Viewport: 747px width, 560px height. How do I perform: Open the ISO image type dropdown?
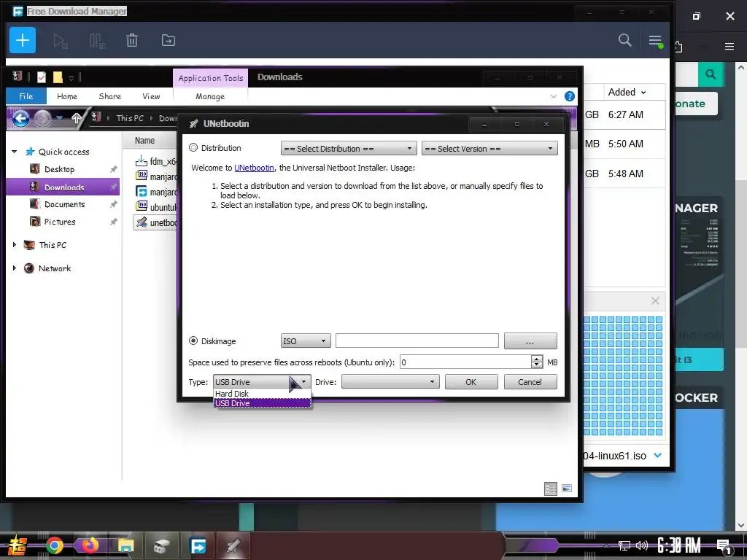pyautogui.click(x=306, y=341)
